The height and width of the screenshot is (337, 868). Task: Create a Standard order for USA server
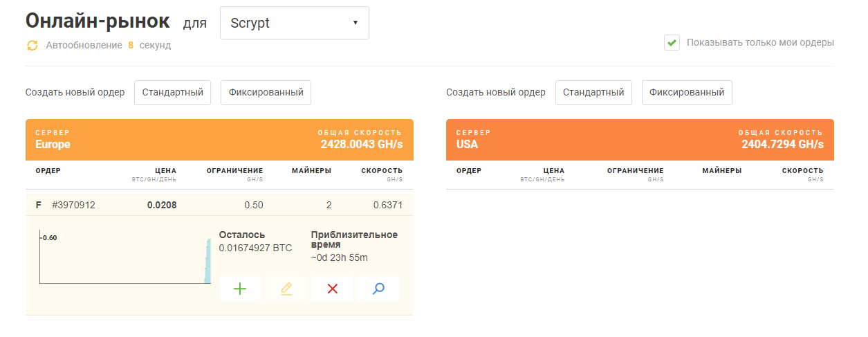593,93
